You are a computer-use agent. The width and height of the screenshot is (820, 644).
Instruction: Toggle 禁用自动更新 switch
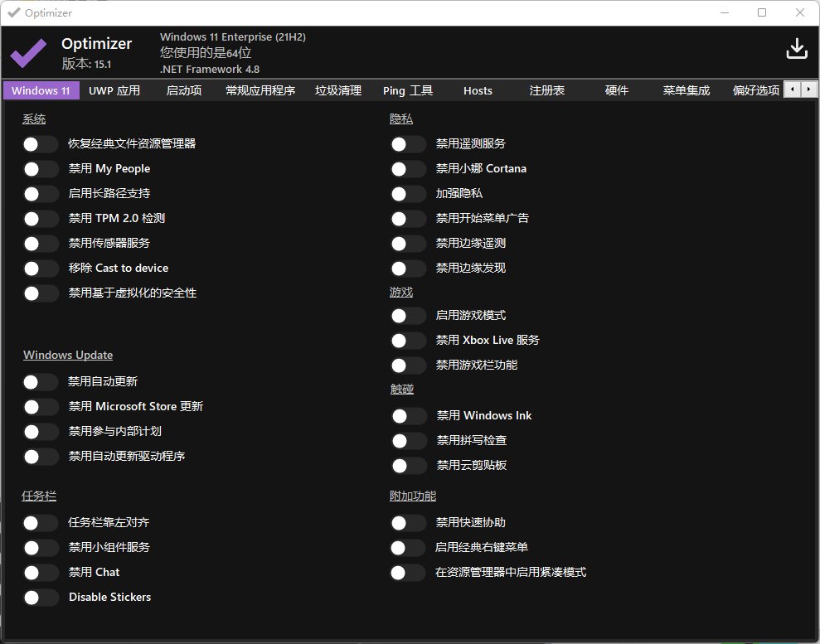coord(41,382)
